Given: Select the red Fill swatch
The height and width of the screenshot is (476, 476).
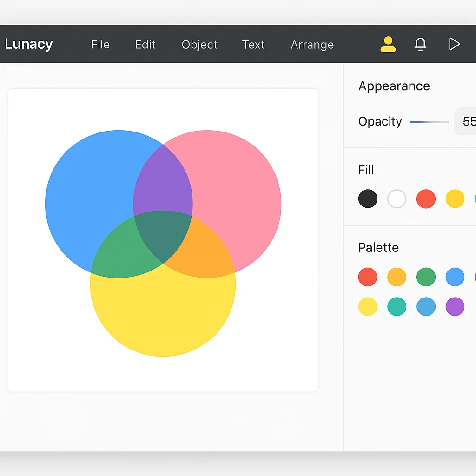Looking at the screenshot, I should pyautogui.click(x=426, y=198).
